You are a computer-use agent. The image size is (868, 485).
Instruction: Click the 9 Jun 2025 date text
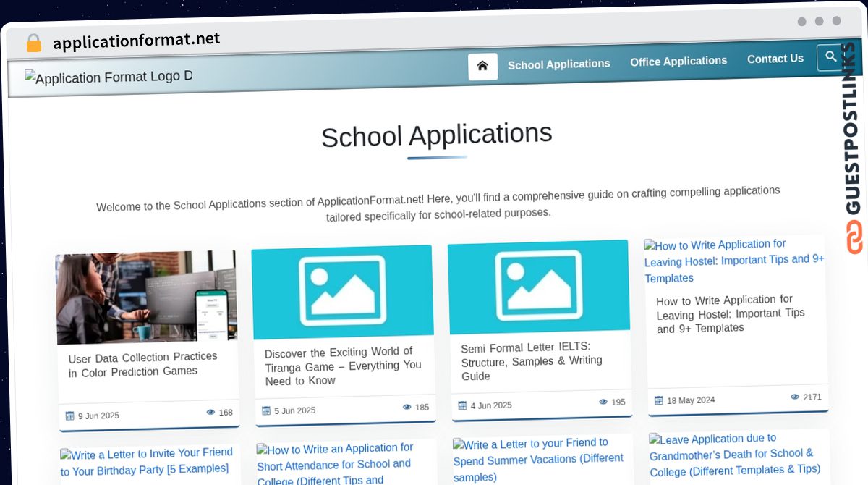pos(98,416)
